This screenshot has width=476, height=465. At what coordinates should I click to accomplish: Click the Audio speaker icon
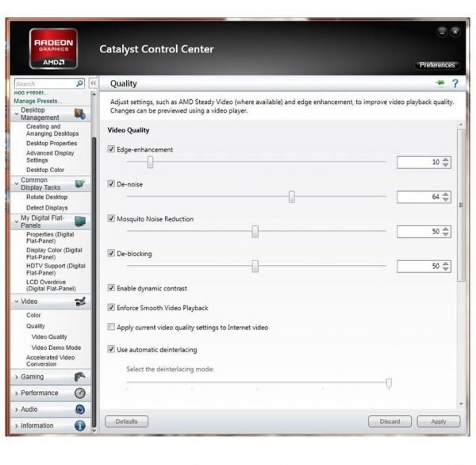click(x=80, y=409)
